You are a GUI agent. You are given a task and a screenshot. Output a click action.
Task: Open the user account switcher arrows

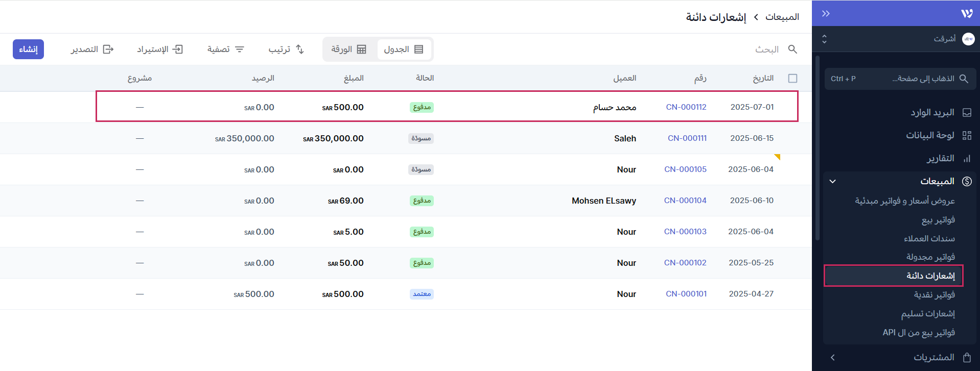[x=824, y=39]
